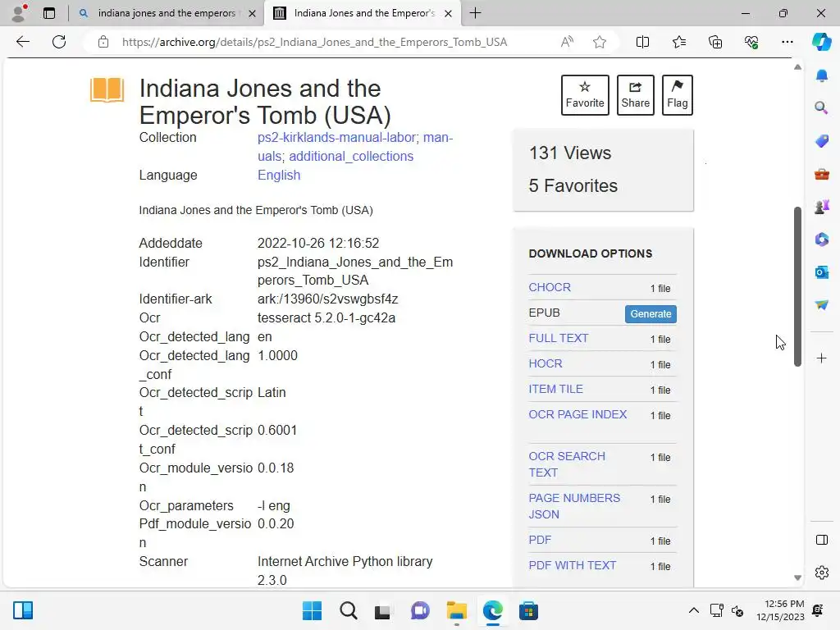Image resolution: width=840 pixels, height=630 pixels.
Task: Open the English language link
Action: pos(279,176)
